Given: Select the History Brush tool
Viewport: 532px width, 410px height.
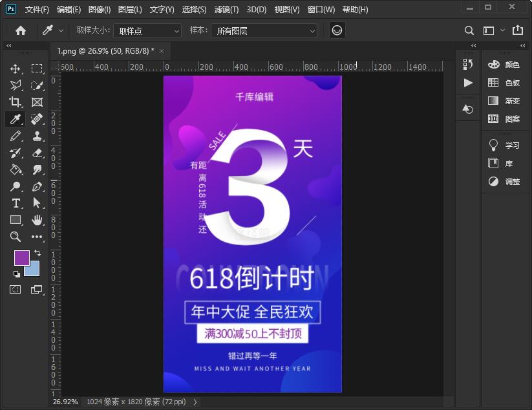Looking at the screenshot, I should pos(16,153).
